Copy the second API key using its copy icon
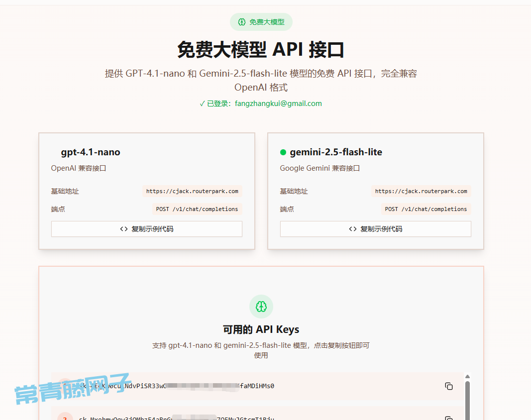 (449, 418)
